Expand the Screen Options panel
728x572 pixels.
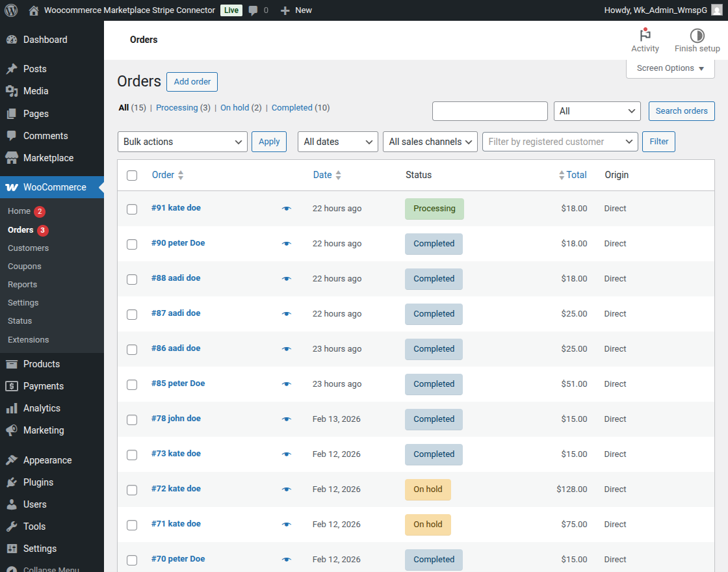pyautogui.click(x=670, y=68)
